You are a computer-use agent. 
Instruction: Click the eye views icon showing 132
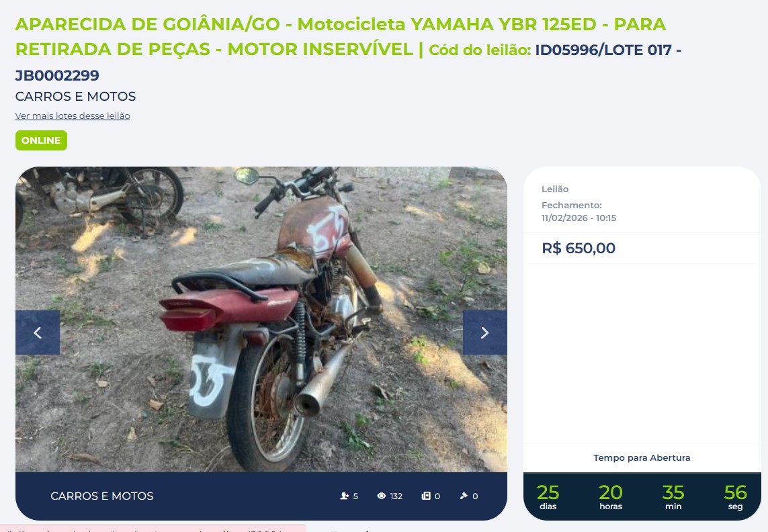[x=382, y=496]
